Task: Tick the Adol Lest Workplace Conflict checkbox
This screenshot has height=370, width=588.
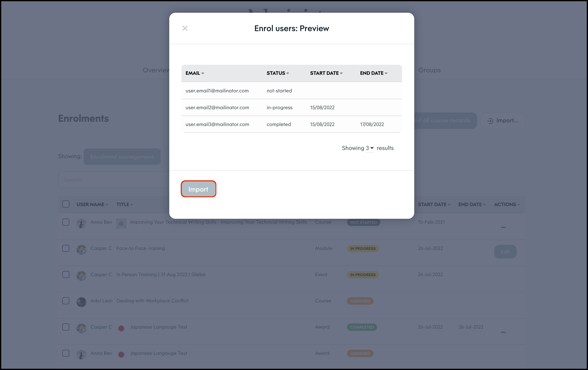Action: (x=66, y=301)
